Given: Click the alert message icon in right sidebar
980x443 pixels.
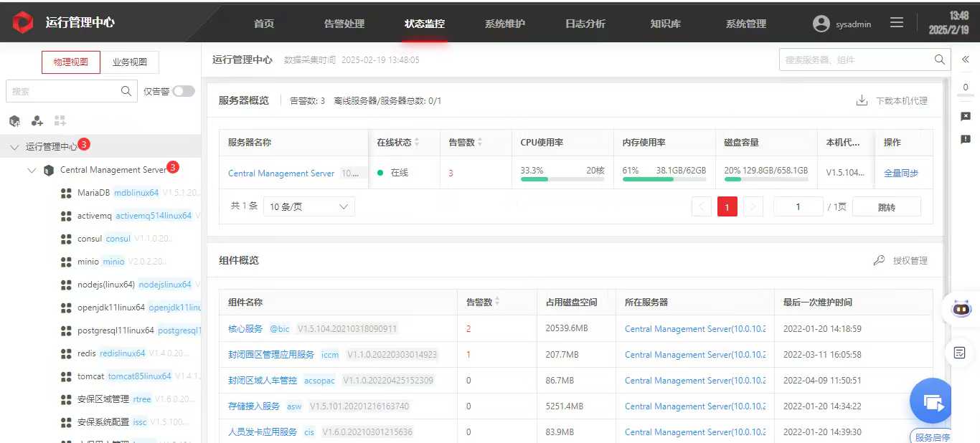Looking at the screenshot, I should [966, 139].
